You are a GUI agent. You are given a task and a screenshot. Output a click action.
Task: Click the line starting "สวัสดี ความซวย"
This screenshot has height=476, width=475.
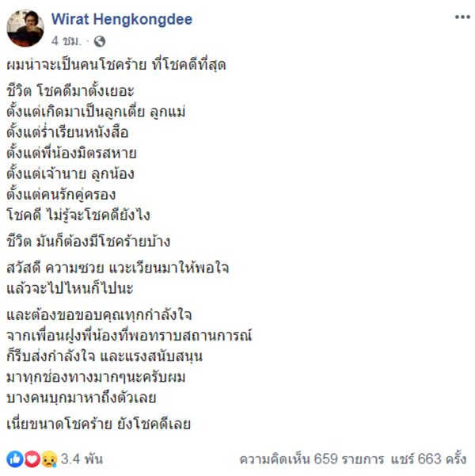pos(123,268)
